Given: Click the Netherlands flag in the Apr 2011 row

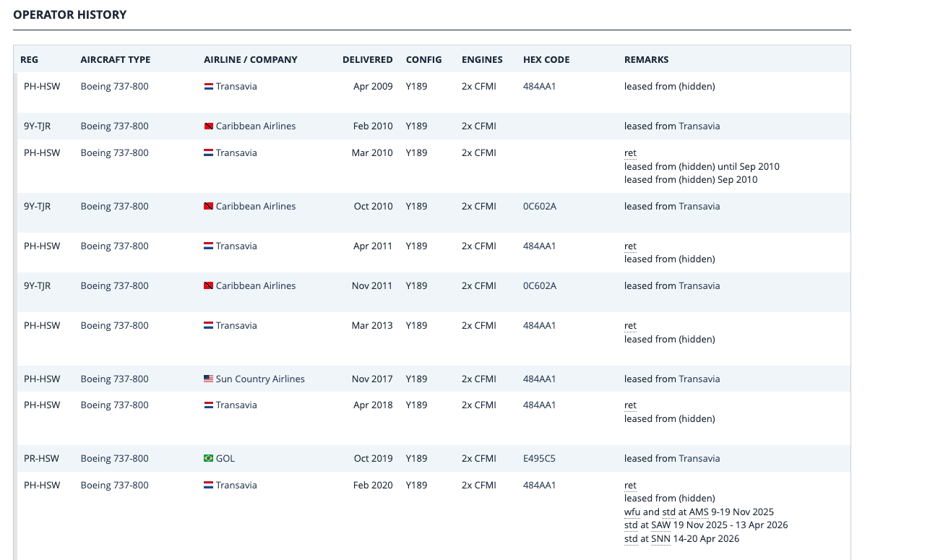Looking at the screenshot, I should [208, 246].
